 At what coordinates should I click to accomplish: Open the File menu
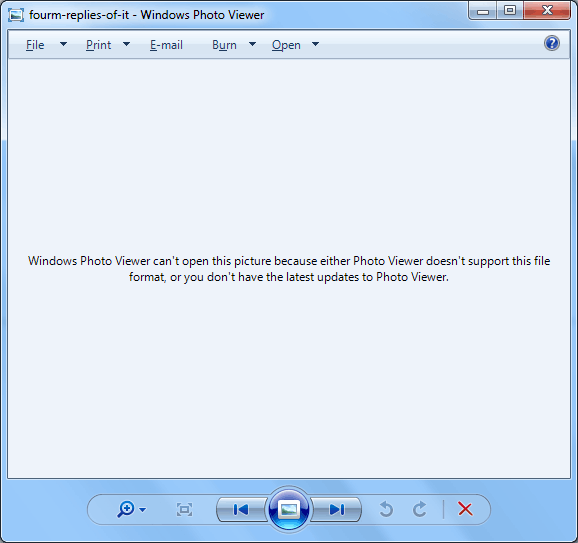[x=35, y=45]
